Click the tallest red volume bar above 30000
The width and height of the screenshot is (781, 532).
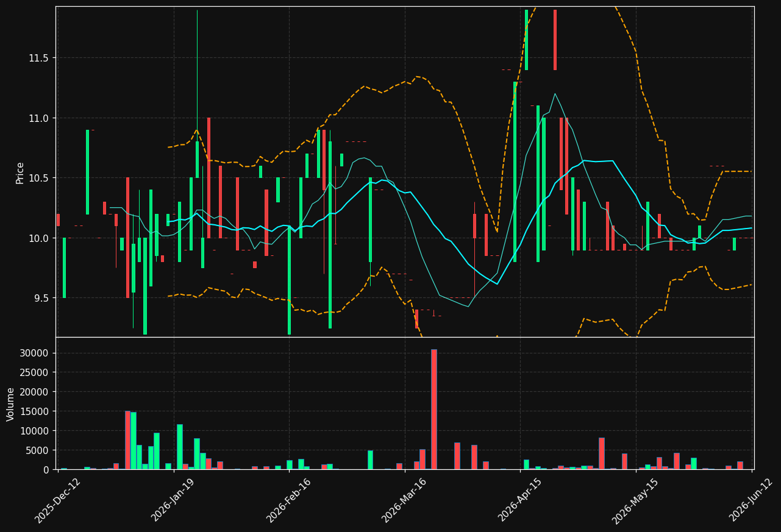click(x=434, y=409)
